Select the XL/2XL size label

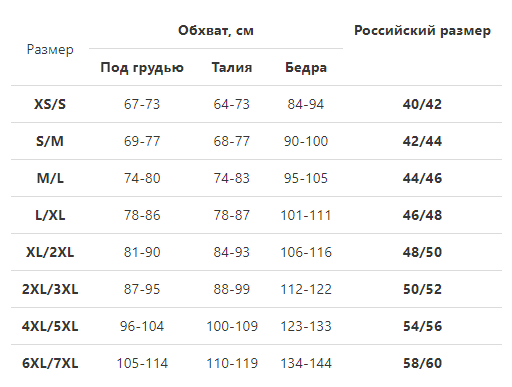tap(50, 252)
